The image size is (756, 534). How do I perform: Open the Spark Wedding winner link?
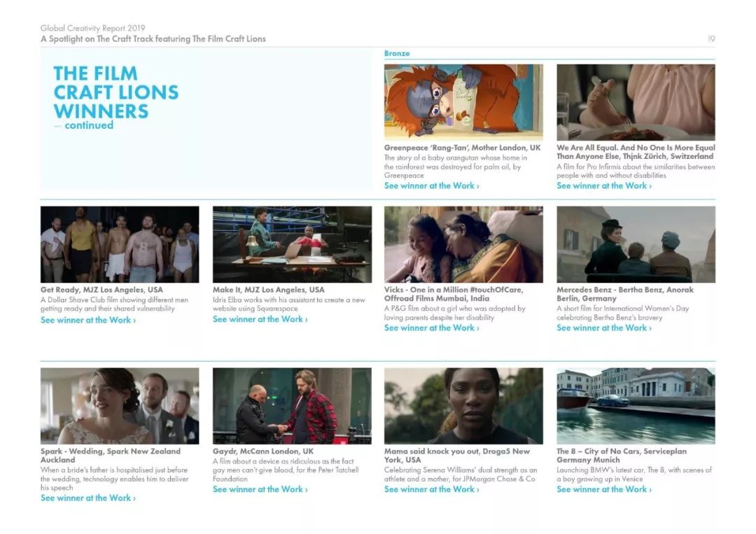click(88, 498)
